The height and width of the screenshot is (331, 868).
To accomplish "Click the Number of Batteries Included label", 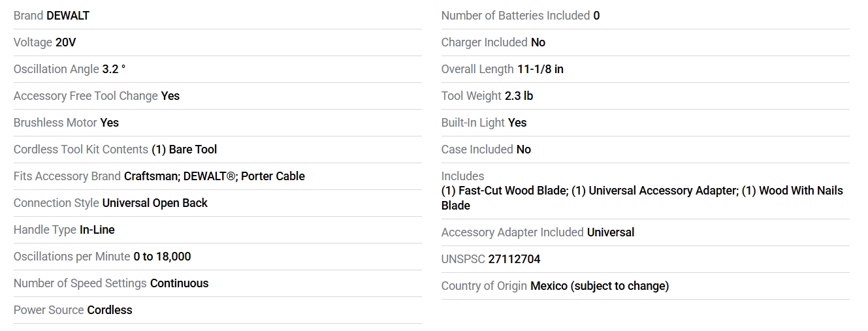I will [515, 16].
